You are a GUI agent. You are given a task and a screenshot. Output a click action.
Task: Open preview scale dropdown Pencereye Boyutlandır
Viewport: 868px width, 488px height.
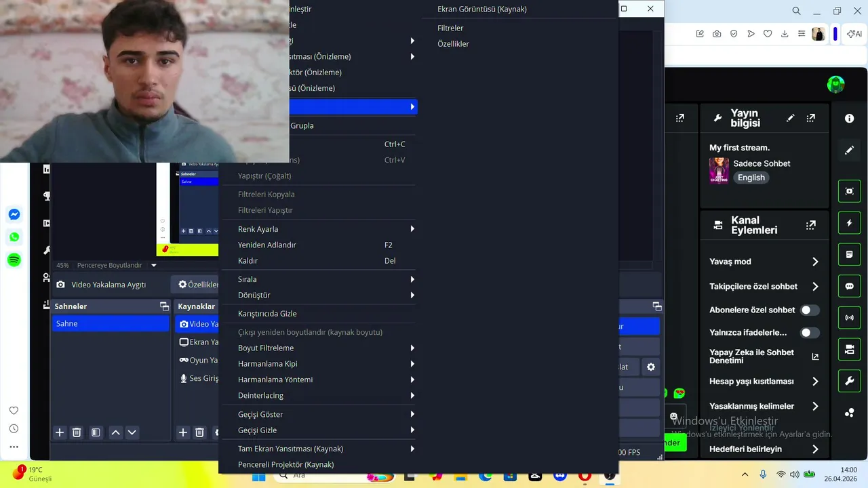point(116,265)
